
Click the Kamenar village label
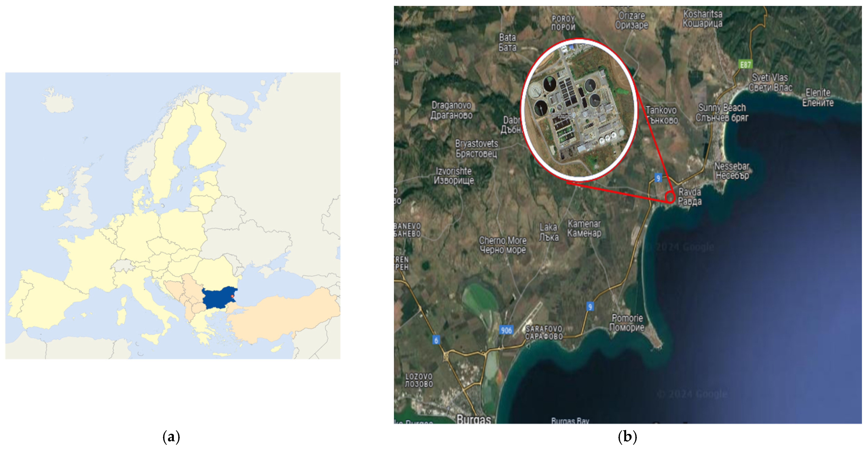coord(584,228)
